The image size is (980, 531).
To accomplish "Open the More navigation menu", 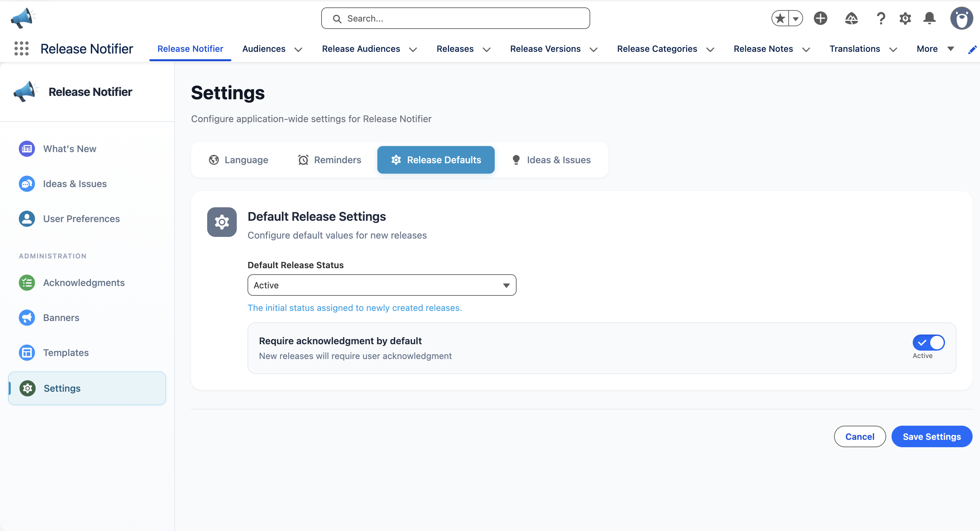I will 935,49.
